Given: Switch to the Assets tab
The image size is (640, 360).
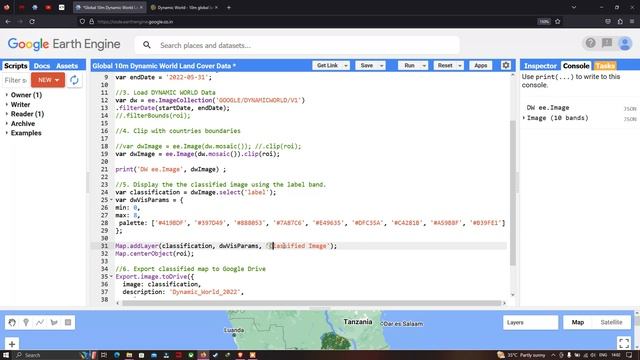Looking at the screenshot, I should click(x=67, y=66).
